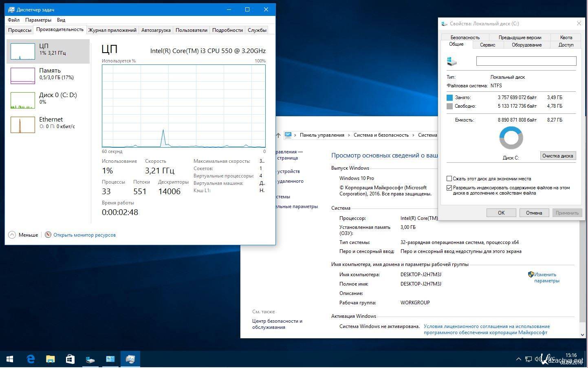Open the Память memory graph thumbnail

[22, 76]
